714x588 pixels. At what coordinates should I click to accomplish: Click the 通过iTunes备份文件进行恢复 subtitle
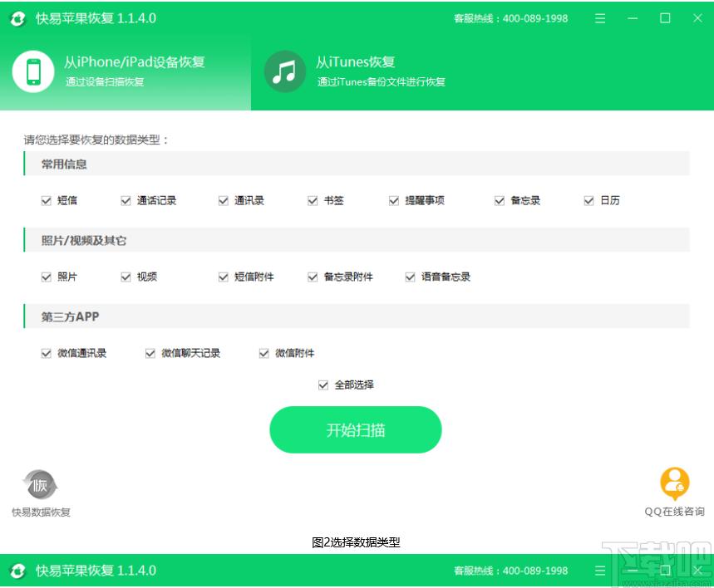click(382, 82)
